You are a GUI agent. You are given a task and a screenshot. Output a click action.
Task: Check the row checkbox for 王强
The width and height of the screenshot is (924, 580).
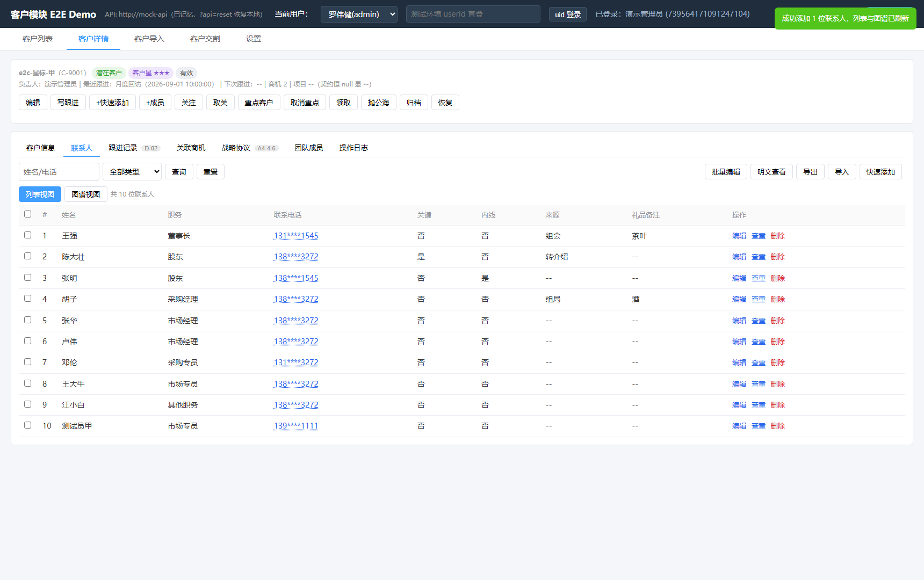(x=27, y=235)
